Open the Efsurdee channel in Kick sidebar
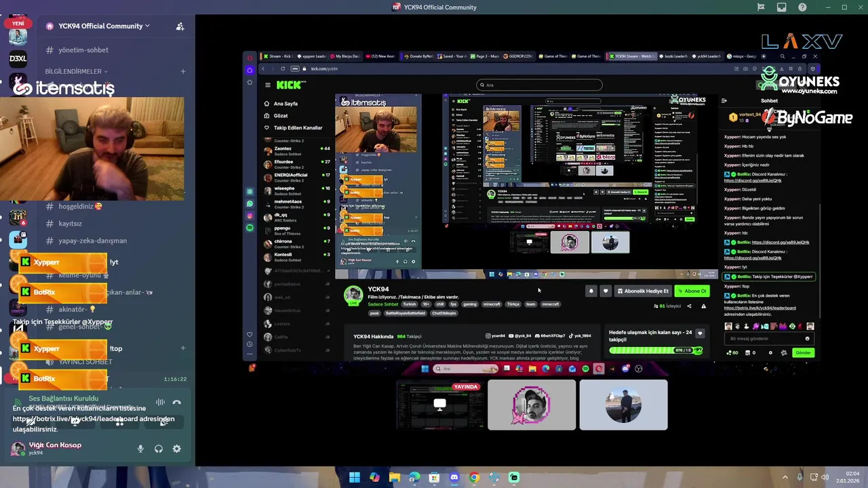This screenshot has height=488, width=868. coord(297,164)
